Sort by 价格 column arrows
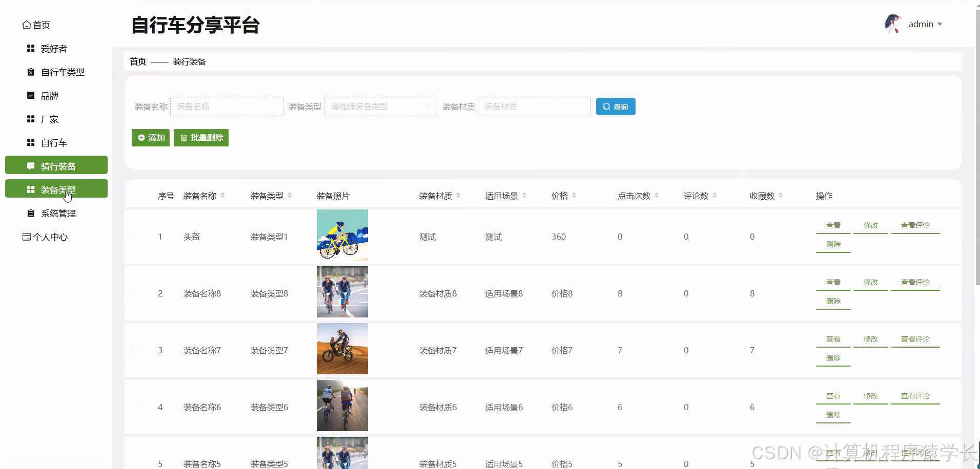Screen dimensions: 980x469 coord(574,196)
